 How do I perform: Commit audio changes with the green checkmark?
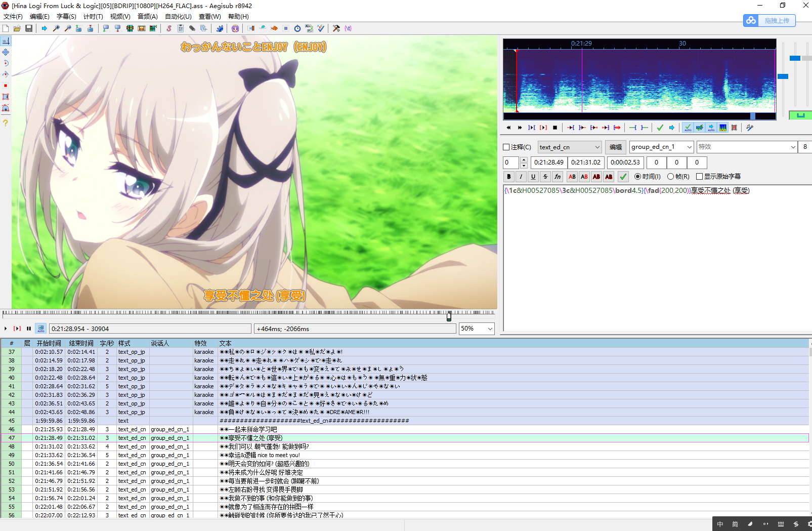[660, 128]
